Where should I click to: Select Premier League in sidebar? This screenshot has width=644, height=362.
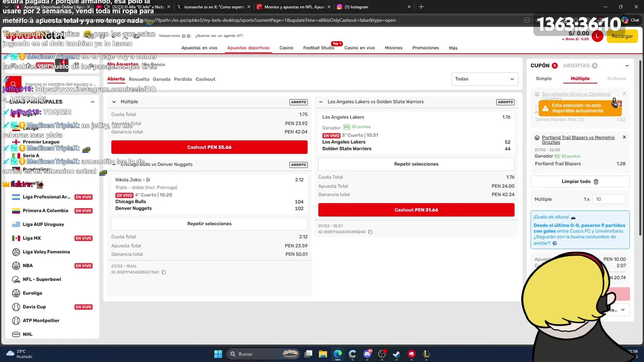41,142
